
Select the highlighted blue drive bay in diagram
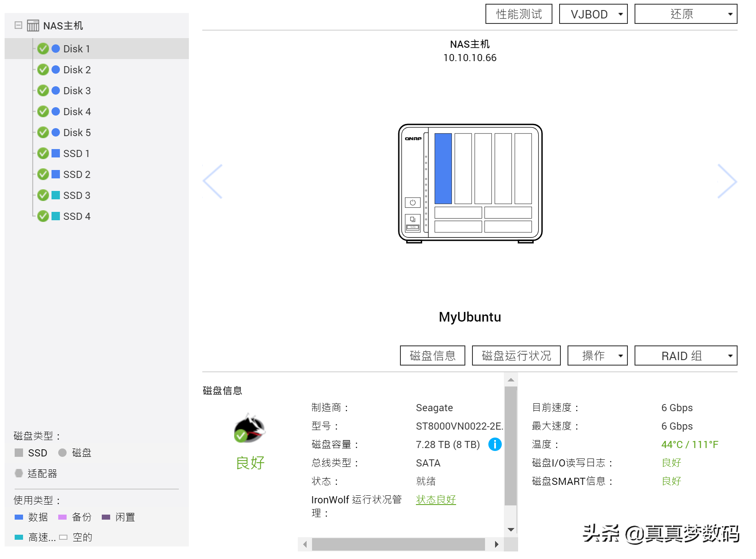(x=443, y=168)
